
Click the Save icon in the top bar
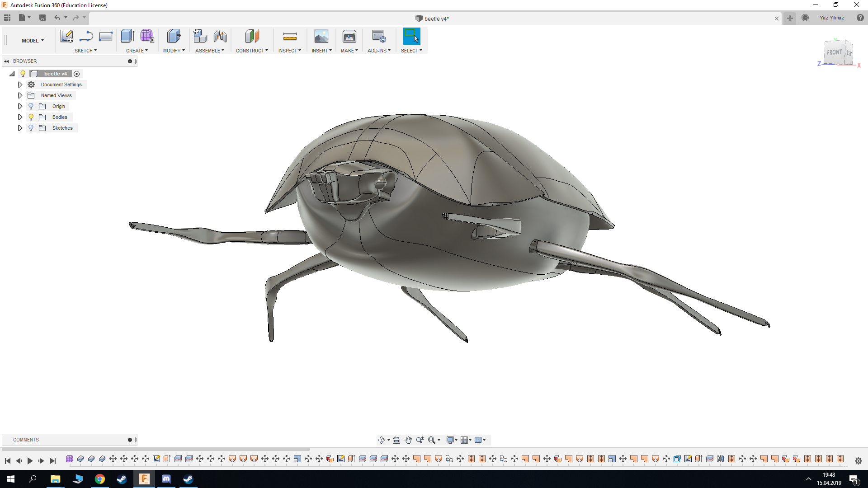42,18
